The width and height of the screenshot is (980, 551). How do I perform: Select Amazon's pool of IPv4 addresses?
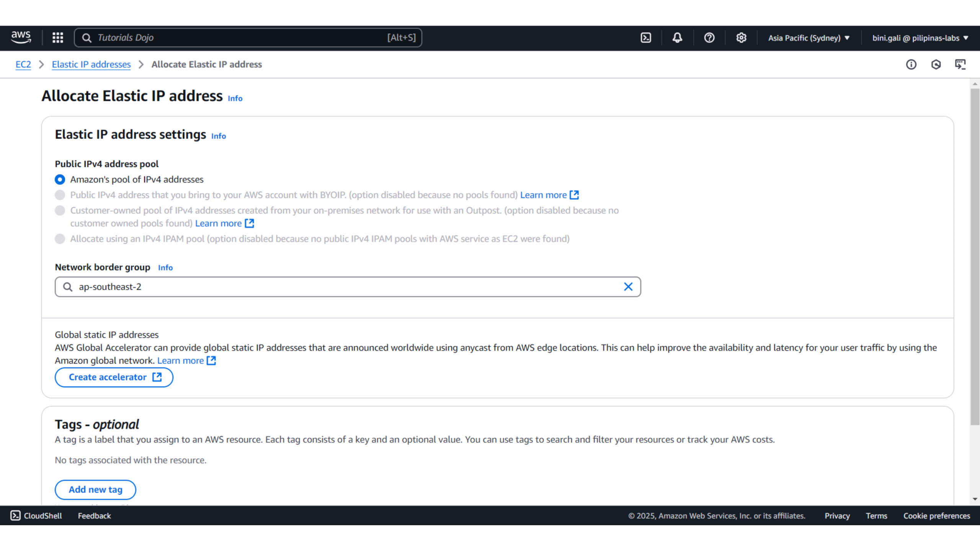(60, 179)
